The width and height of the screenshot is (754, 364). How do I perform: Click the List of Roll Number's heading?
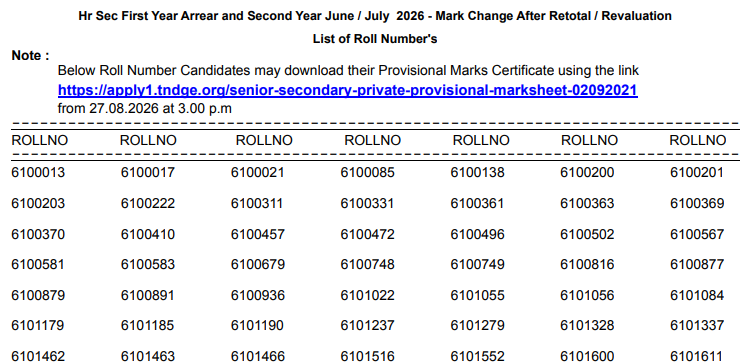click(375, 39)
